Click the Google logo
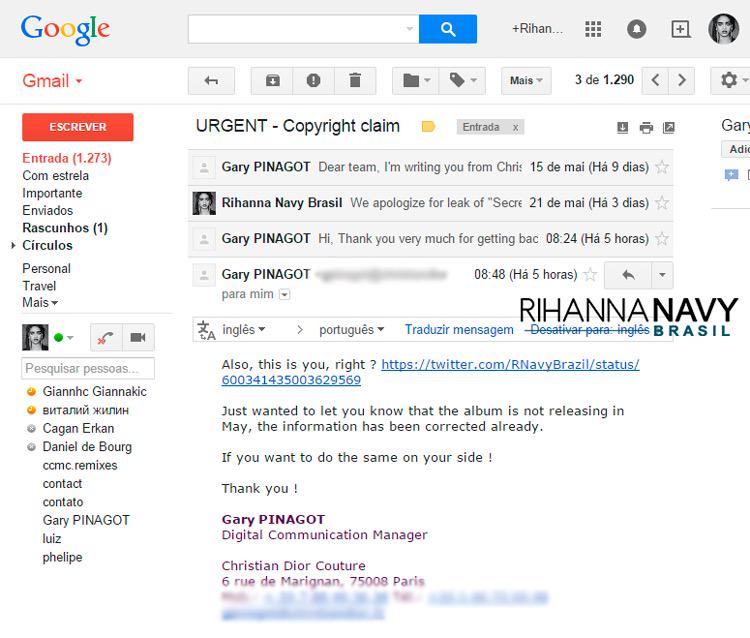The height and width of the screenshot is (638, 750). pos(66,30)
